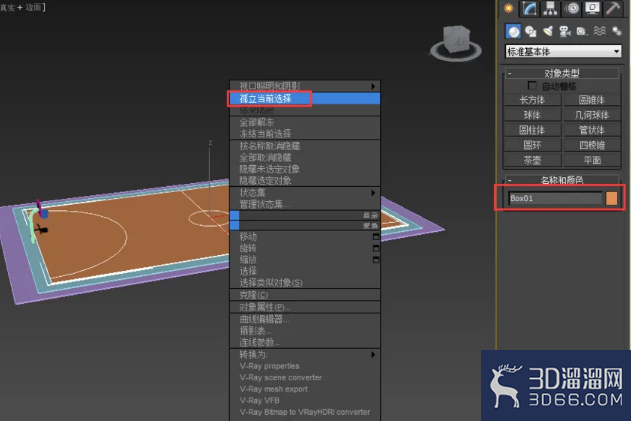Select the Cameras category icon
The width and height of the screenshot is (631, 421).
pyautogui.click(x=565, y=31)
